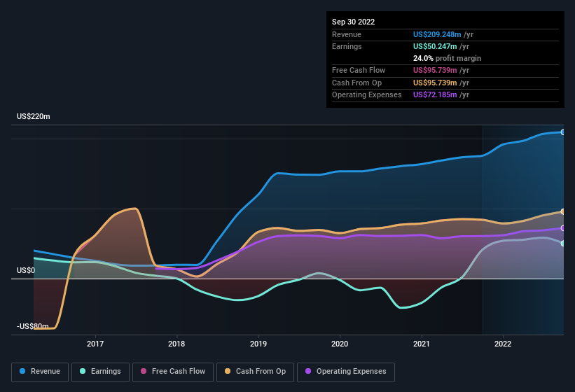Click the blue Revenue end-point marker

563,132
